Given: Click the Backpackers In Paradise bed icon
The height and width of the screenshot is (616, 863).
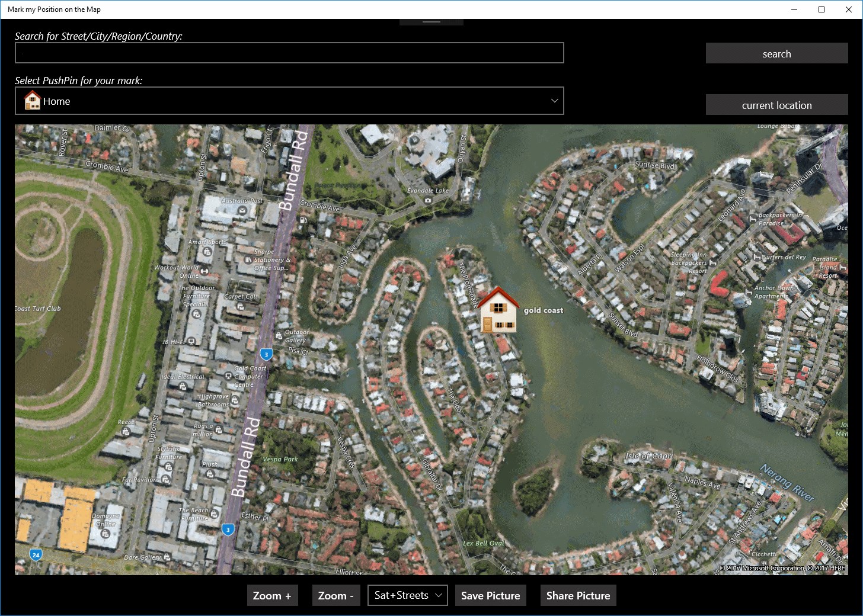Looking at the screenshot, I should [753, 219].
